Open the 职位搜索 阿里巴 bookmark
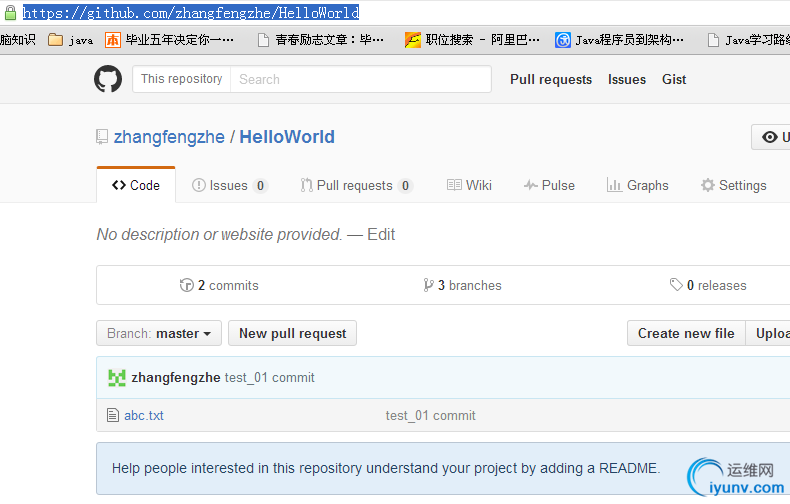This screenshot has height=504, width=790. coord(472,40)
